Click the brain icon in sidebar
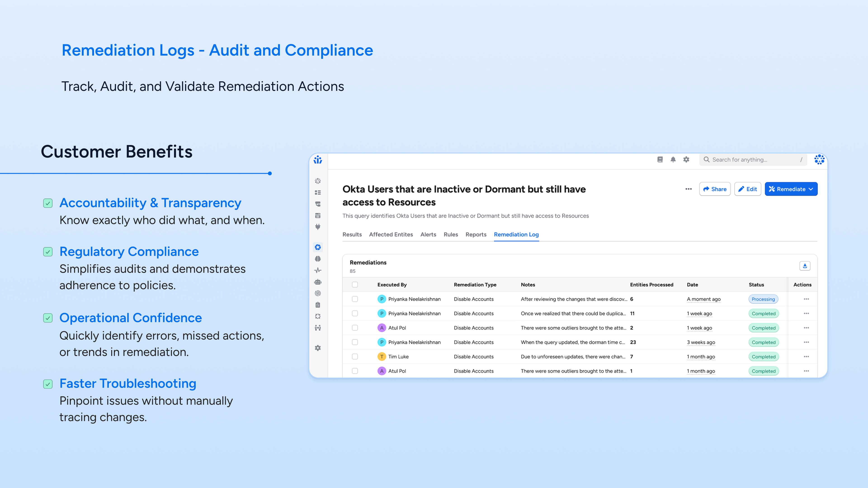The width and height of the screenshot is (868, 488). [318, 259]
